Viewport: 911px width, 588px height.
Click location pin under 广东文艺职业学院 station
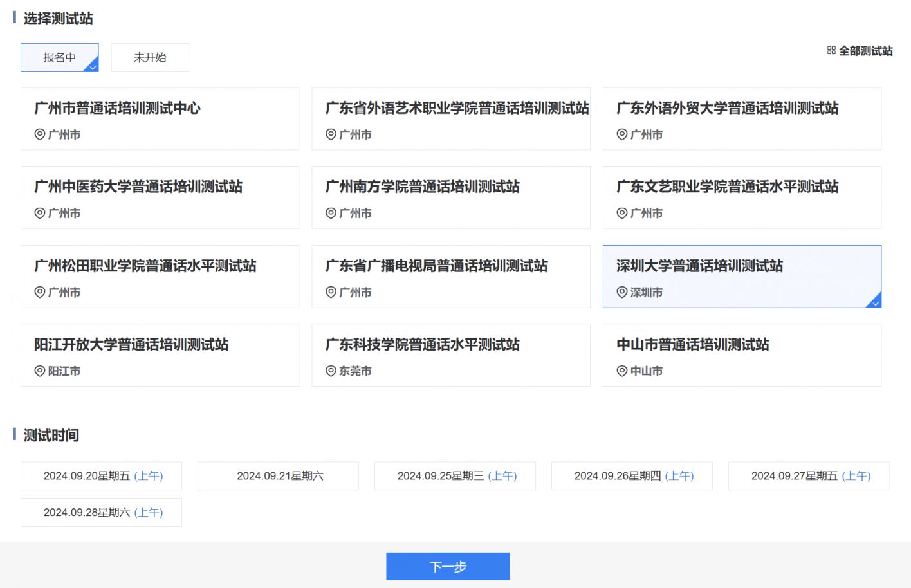[x=622, y=213]
